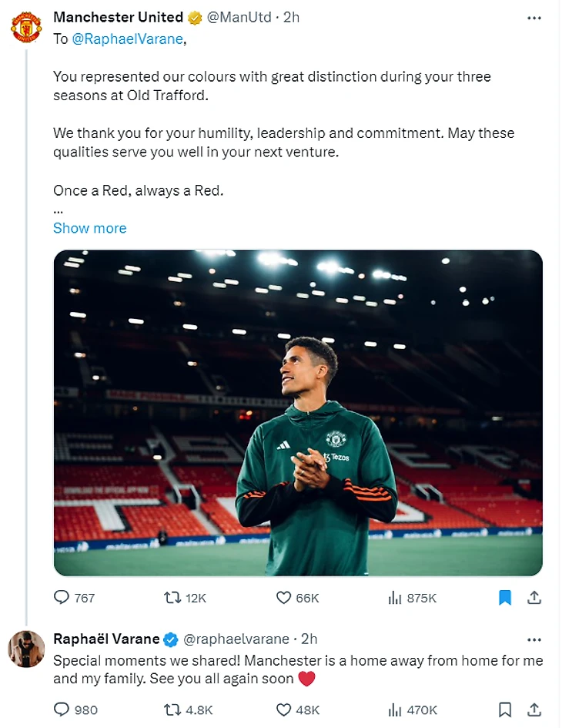This screenshot has width=562, height=728.
Task: Open Raphaël Varane's profile picture
Action: (25, 649)
